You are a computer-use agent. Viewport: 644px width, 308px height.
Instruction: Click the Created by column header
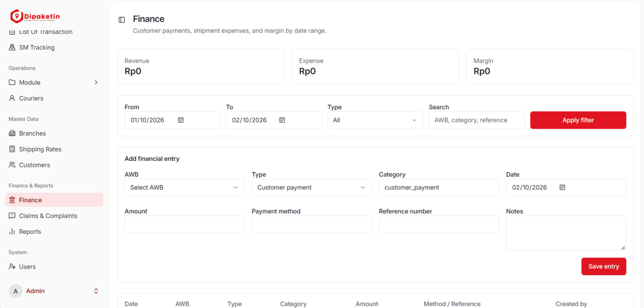(571, 304)
